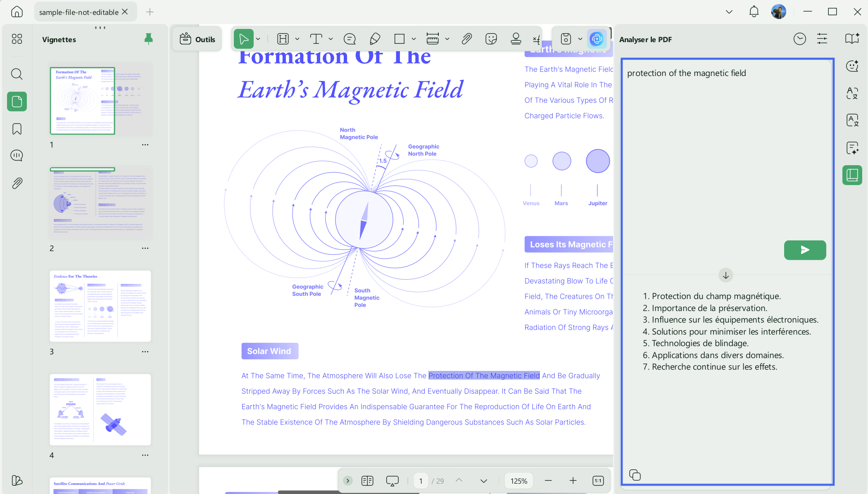Copy the AI response text
Screen dimensions: 868x494
coord(635,475)
